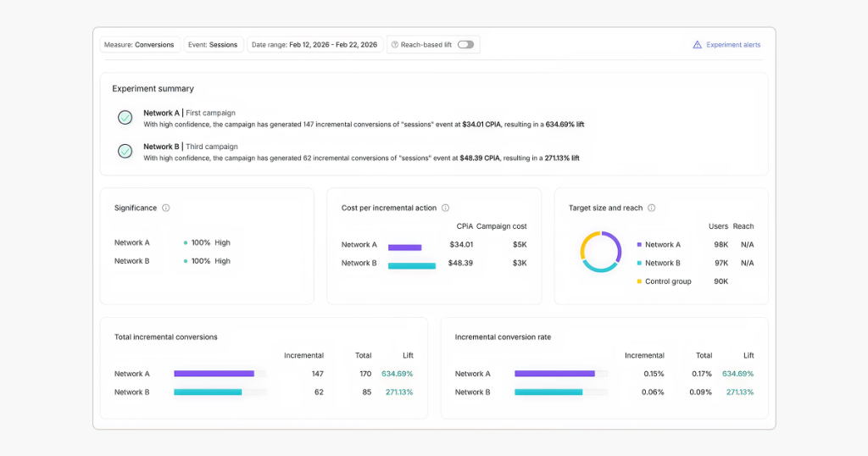This screenshot has width=868, height=456.
Task: Click the Reach-based lift help question icon
Action: pos(395,45)
